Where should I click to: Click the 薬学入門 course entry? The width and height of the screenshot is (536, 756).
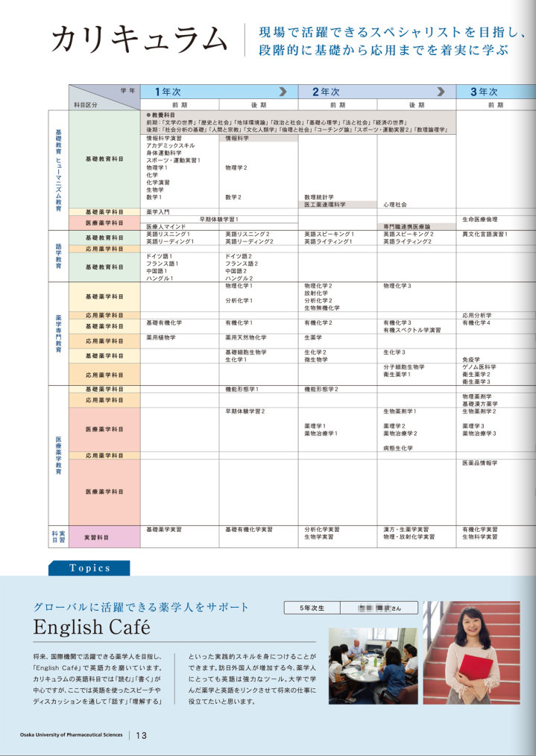click(x=158, y=212)
